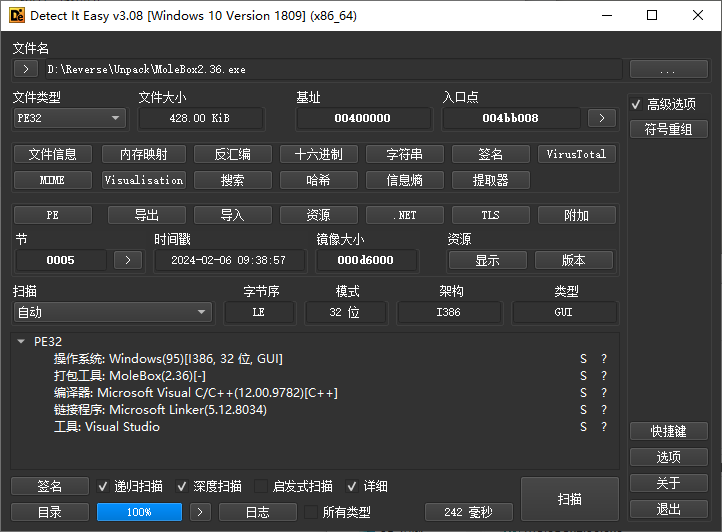Screen dimensions: 722x532
Task: Collapse the PE32 tree node
Action: [21, 341]
